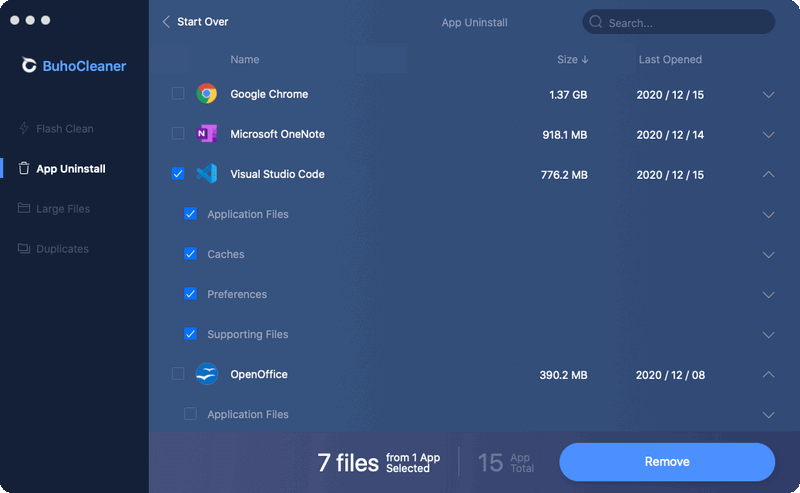Expand the Microsoft OneNote row

tap(768, 135)
